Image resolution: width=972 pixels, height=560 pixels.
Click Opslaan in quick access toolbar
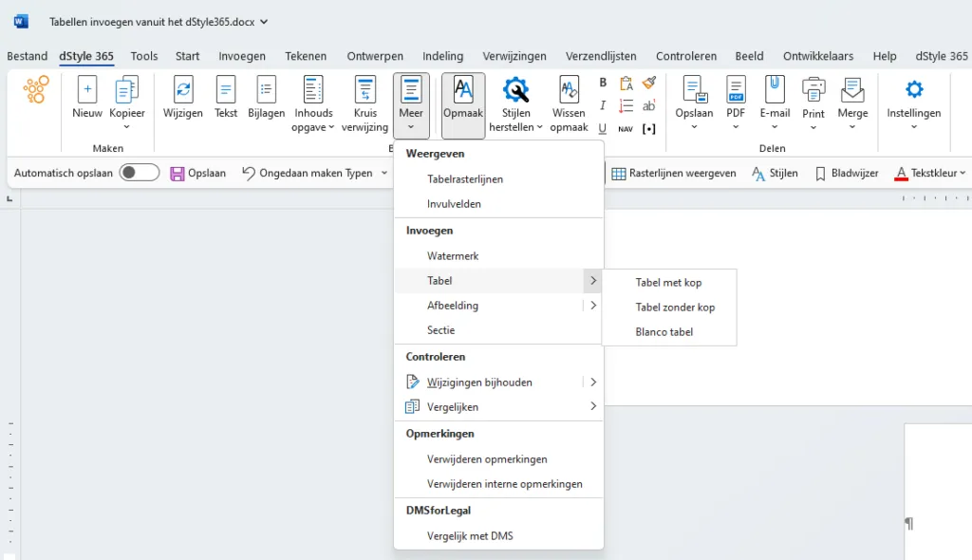[x=197, y=174]
